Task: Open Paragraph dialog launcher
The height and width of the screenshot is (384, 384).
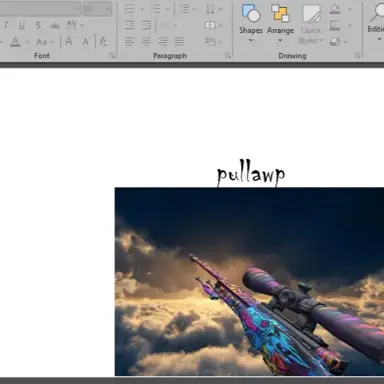Action: 228,56
